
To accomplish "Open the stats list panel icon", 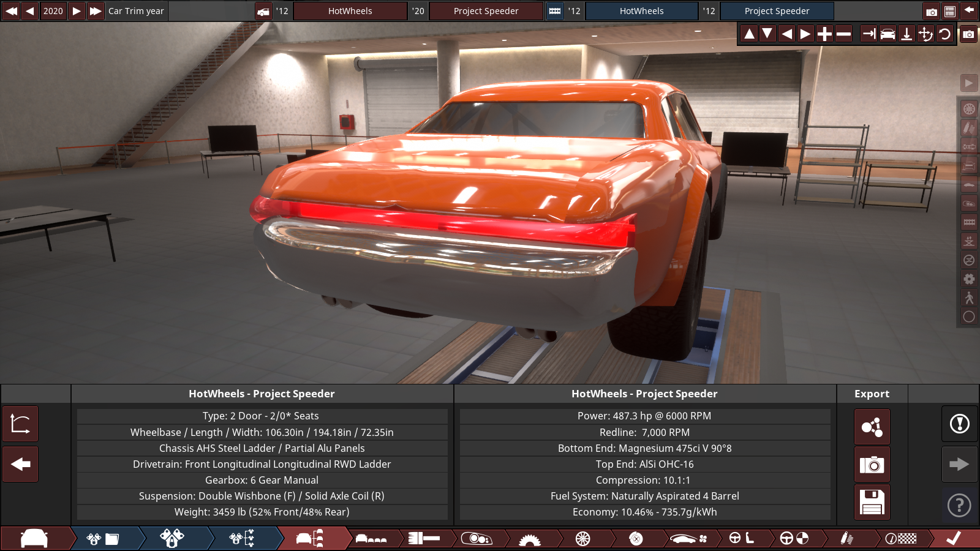I will coord(949,11).
